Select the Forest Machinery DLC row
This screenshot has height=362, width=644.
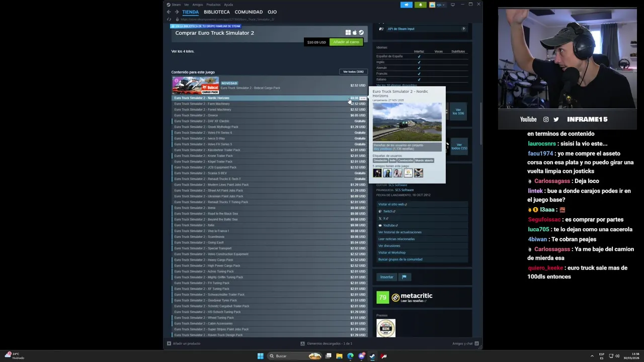tap(269, 110)
